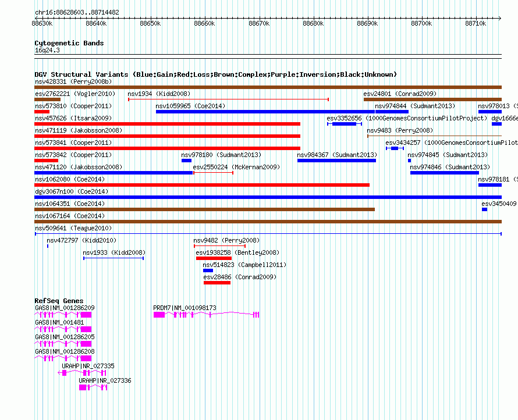
Task: Select the PRDM7|NM_001098173 gene label
Action: (185, 308)
